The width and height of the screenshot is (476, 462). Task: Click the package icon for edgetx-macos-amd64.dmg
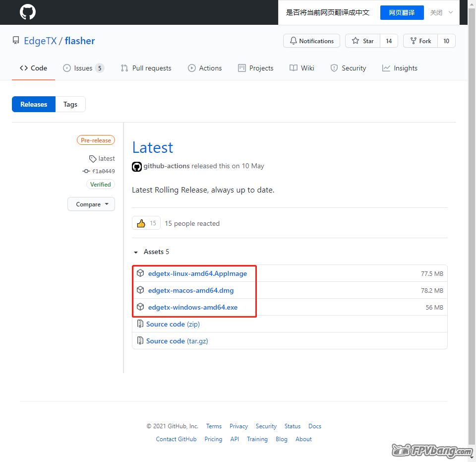click(140, 290)
